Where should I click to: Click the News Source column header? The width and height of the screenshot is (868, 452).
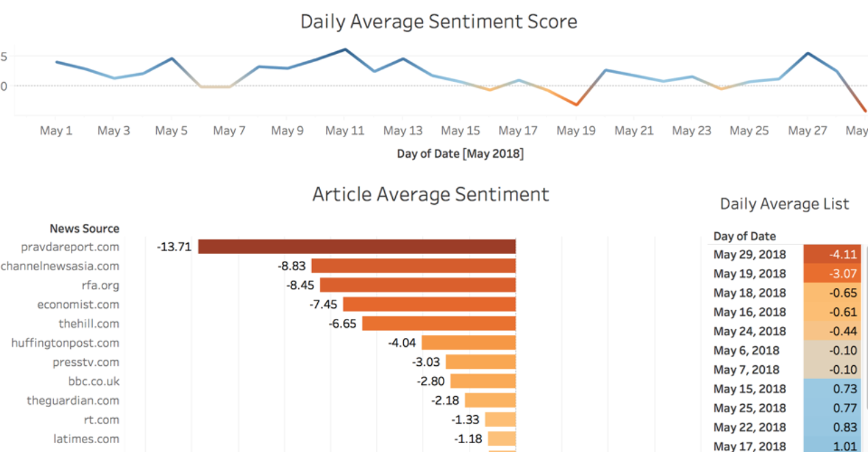coord(85,229)
